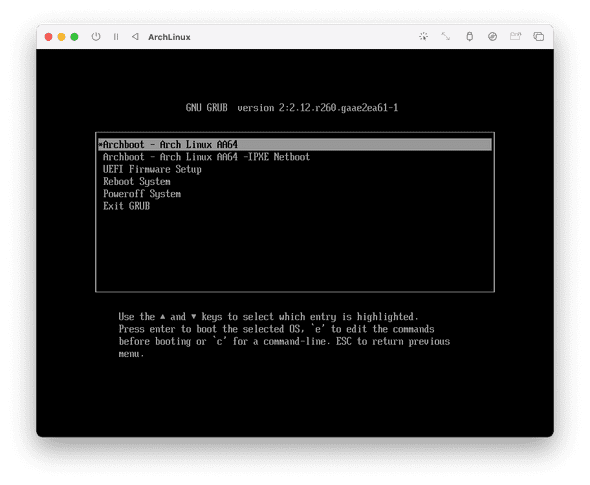Minimize the window with yellow button
This screenshot has height=485, width=590.
pos(61,37)
